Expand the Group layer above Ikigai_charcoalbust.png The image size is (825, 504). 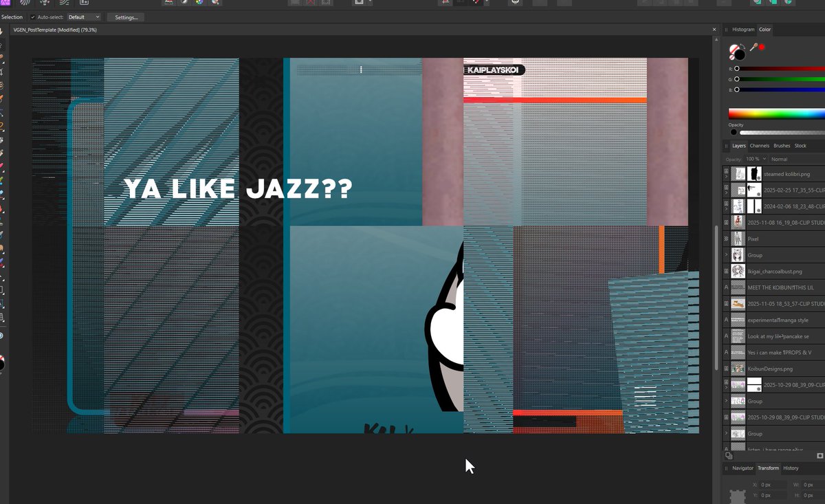coord(726,255)
